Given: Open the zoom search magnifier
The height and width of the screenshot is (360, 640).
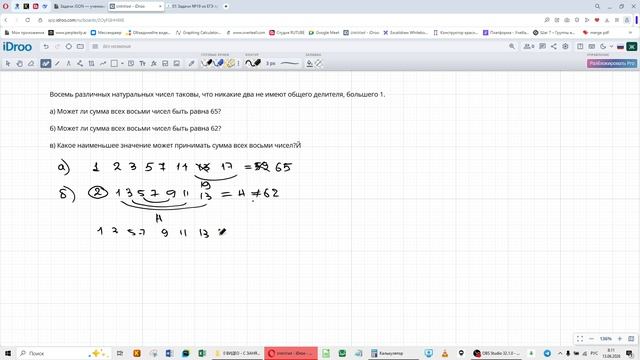Looking at the screenshot, I should 512,47.
